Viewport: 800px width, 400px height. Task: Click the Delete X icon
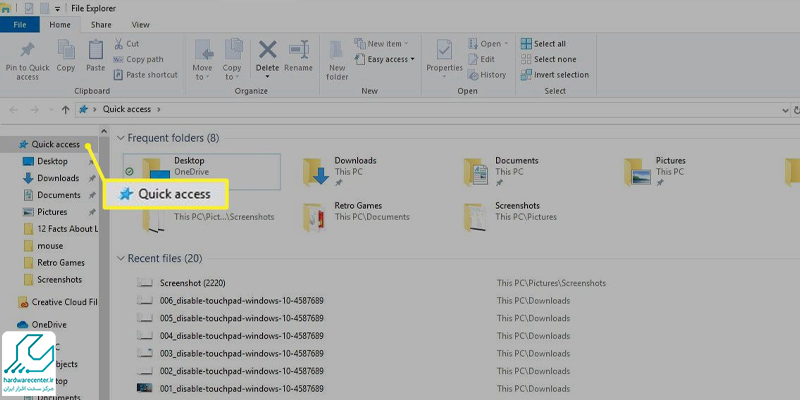tap(267, 50)
